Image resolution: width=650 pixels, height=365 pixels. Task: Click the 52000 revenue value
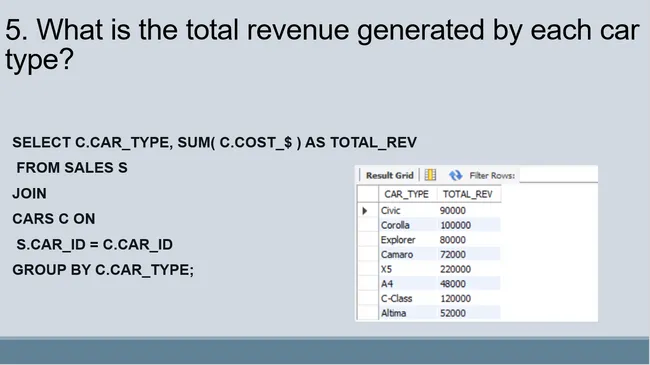[453, 313]
